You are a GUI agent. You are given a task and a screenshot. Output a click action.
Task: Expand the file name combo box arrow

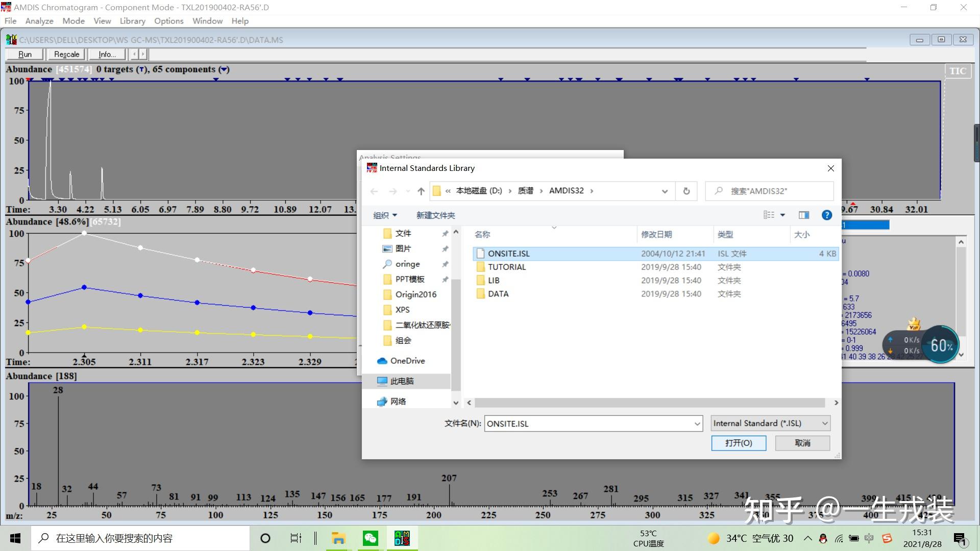[x=697, y=423]
